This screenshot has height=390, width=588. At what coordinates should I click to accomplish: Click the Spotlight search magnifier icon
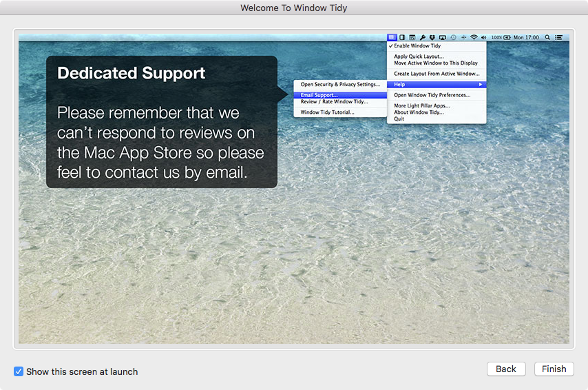pos(547,37)
